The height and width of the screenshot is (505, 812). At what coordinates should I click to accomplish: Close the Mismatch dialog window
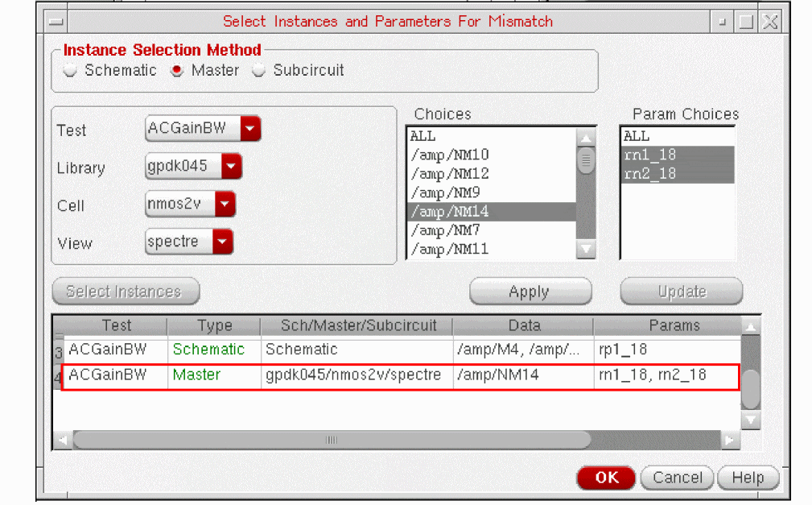click(771, 22)
